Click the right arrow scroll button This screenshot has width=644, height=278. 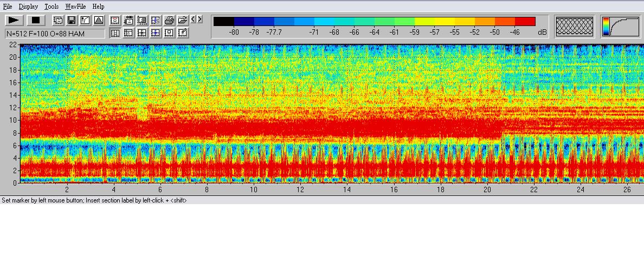(200, 20)
